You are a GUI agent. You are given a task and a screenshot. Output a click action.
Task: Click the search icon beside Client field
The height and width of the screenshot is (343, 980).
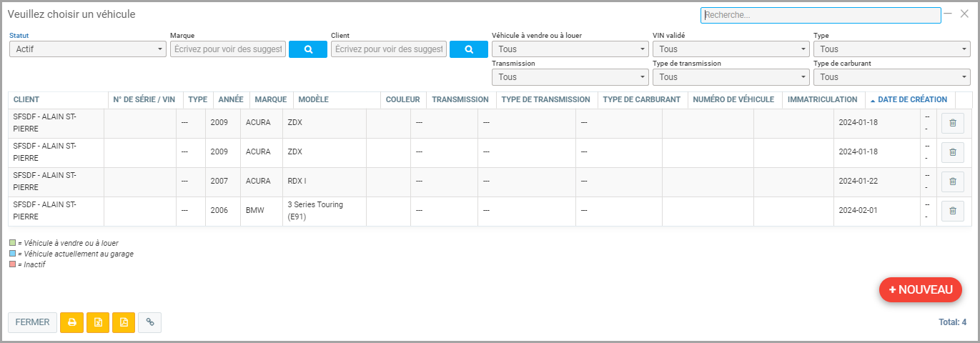coord(469,49)
